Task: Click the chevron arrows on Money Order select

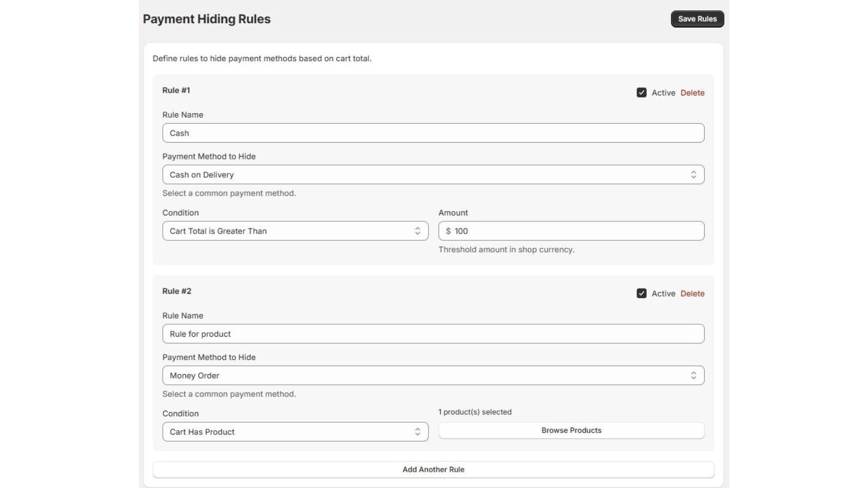Action: (x=693, y=375)
